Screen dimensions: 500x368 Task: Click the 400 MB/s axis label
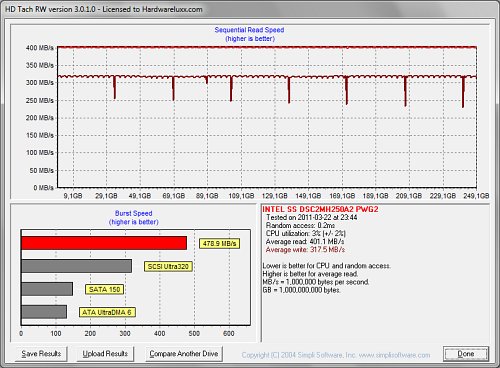coord(40,48)
